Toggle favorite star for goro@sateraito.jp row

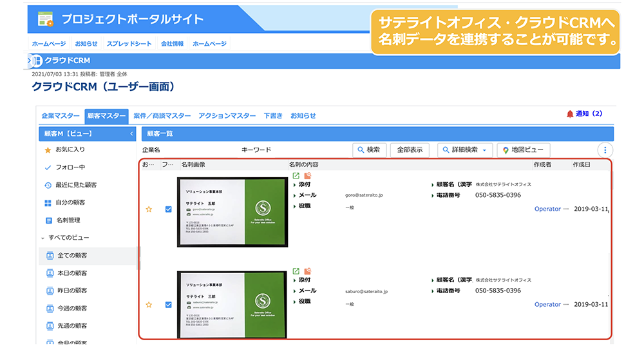(x=149, y=209)
